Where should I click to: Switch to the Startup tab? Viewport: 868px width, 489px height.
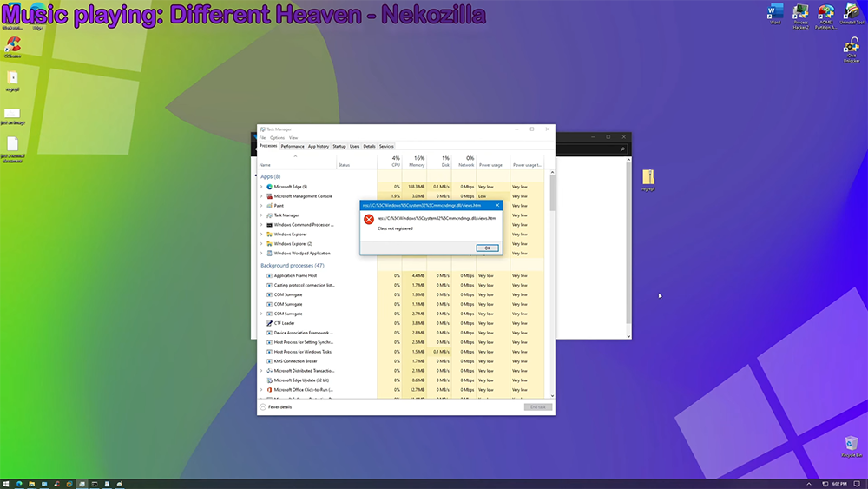(339, 146)
